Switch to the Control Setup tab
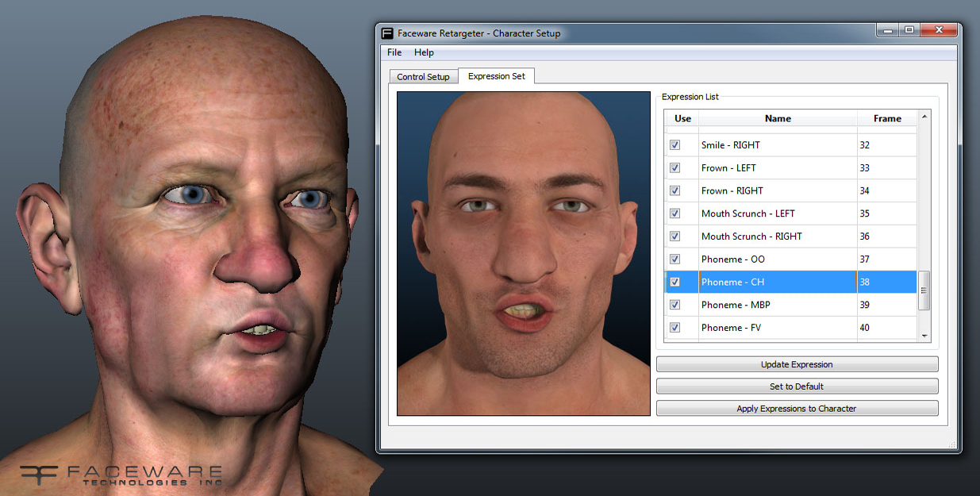 [423, 77]
